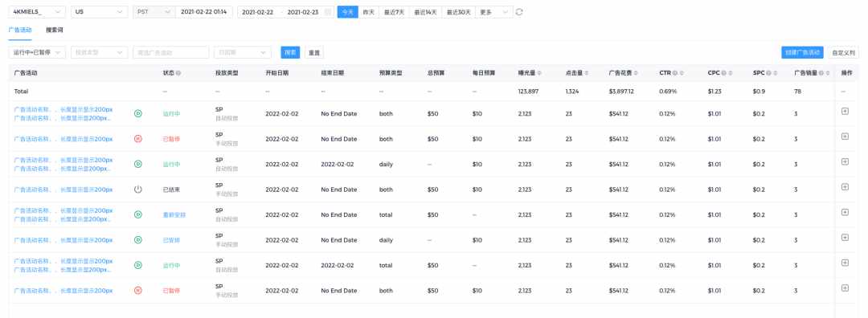Click the Total CTR value 0.69%
The image size is (868, 318).
click(668, 92)
